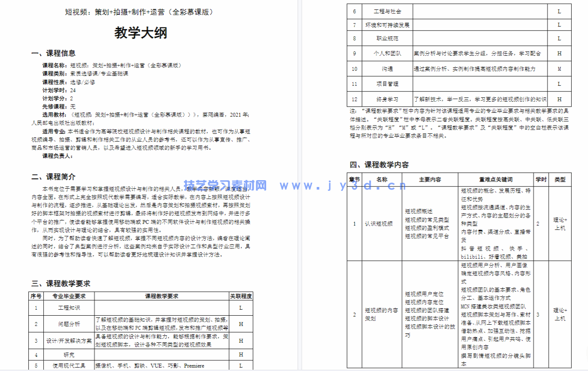Image resolution: width=588 pixels, height=371 pixels.
Task: Click the 四、课程教学内容 heading
Action: tap(379, 164)
